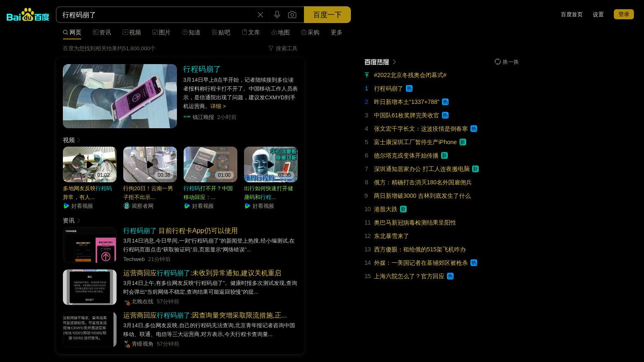Screen dimensions: 644x362
Task: Open hot search 行程码崩了
Action: pos(388,88)
